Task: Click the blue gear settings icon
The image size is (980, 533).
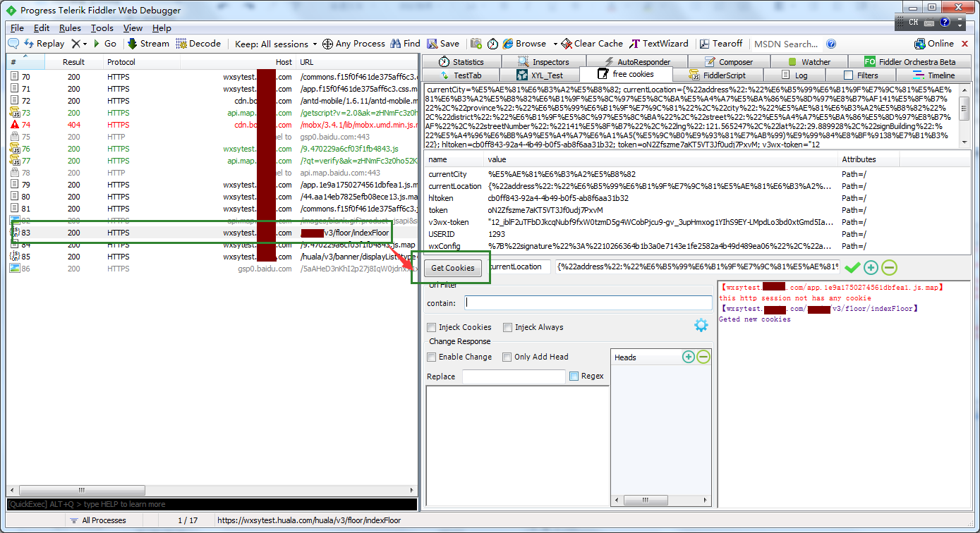Action: point(701,325)
